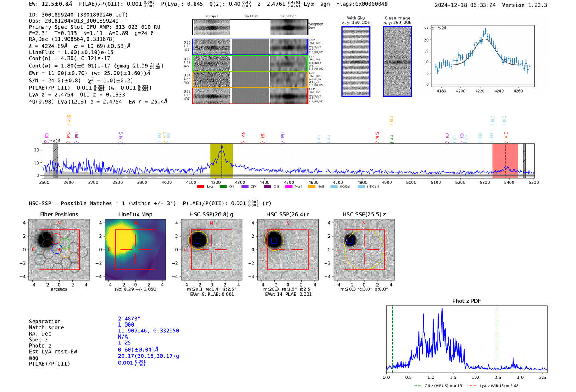Click the Pixel Flat column header
Screen dimensions: 576x392
pos(250,16)
